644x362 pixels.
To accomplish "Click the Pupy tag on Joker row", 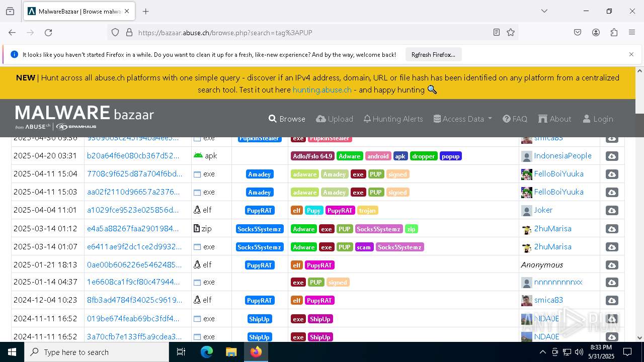I will tap(314, 211).
